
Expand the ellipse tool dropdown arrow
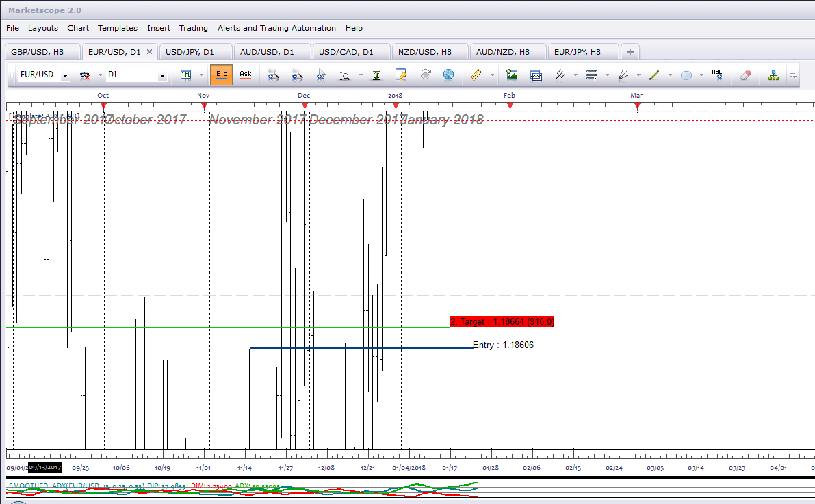[701, 75]
